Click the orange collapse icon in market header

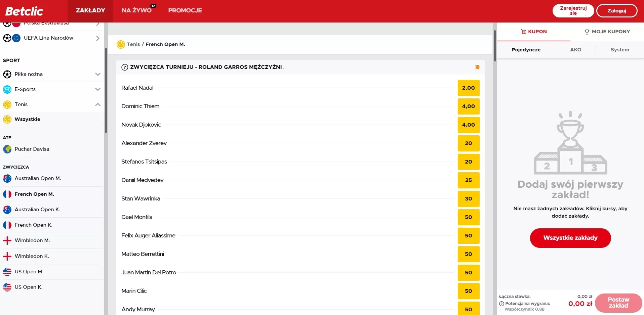click(x=477, y=67)
